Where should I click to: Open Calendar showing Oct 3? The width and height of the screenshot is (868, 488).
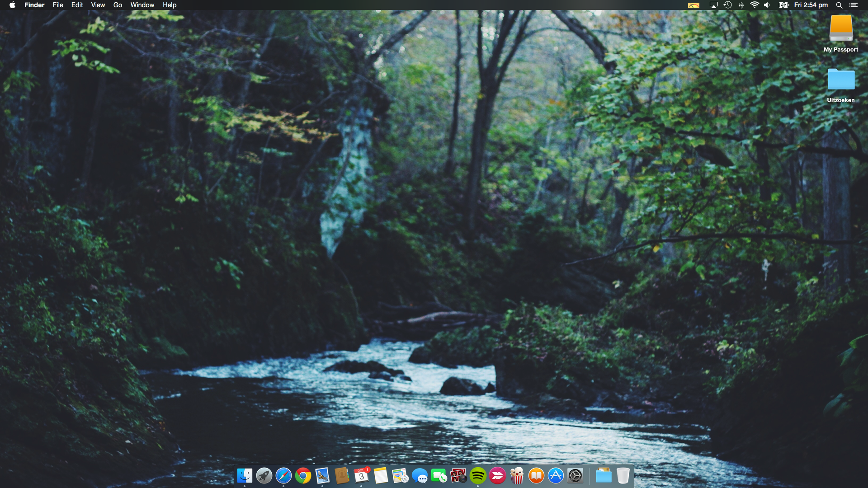[361, 476]
